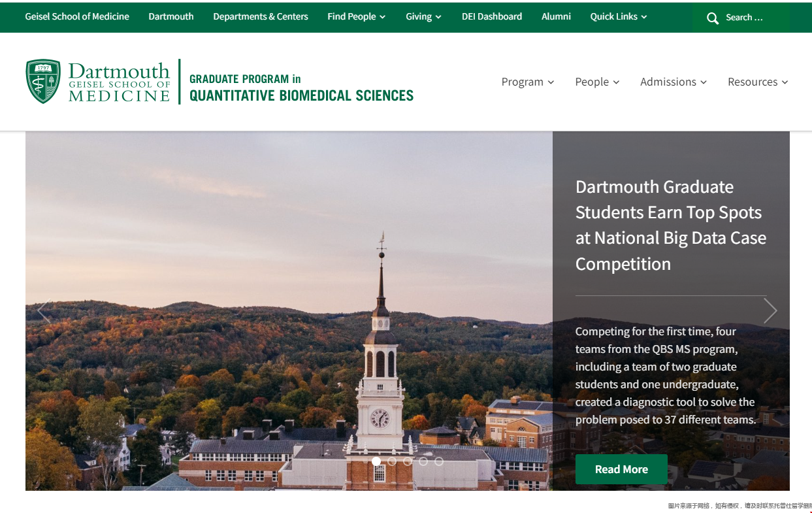Open the Resources navigation menu
The image size is (812, 513).
click(x=758, y=82)
